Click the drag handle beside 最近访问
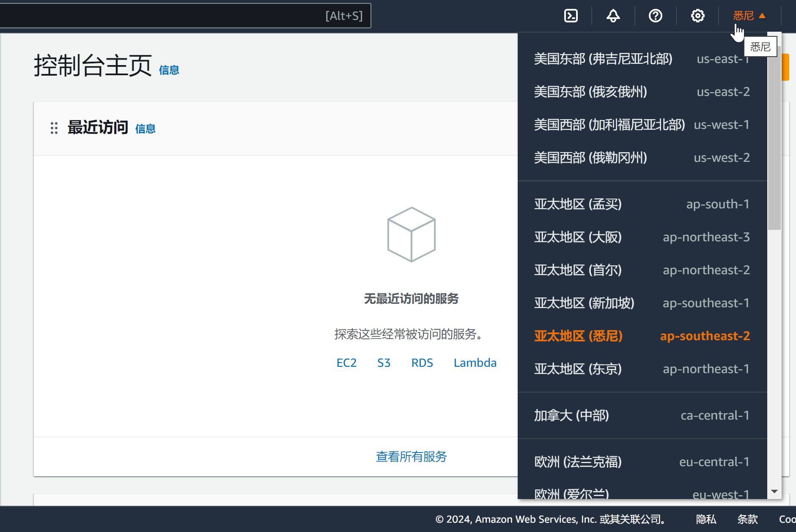The height and width of the screenshot is (532, 796). 54,128
